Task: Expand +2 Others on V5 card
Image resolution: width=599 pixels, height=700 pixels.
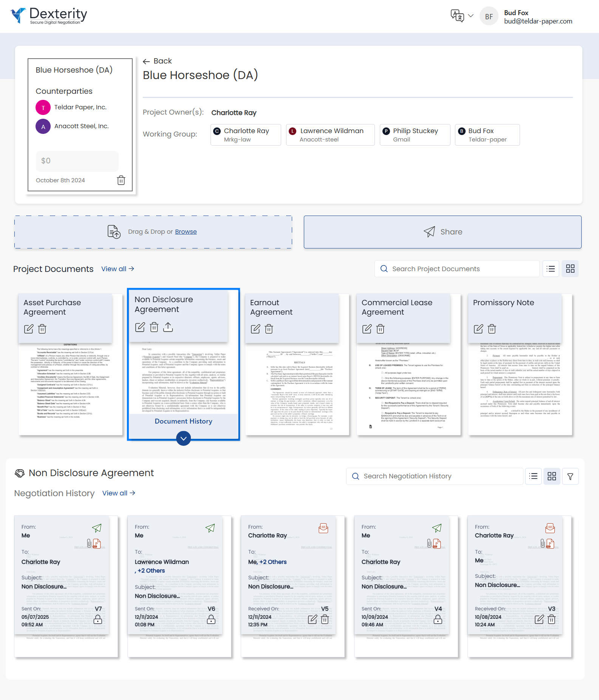Action: click(273, 562)
